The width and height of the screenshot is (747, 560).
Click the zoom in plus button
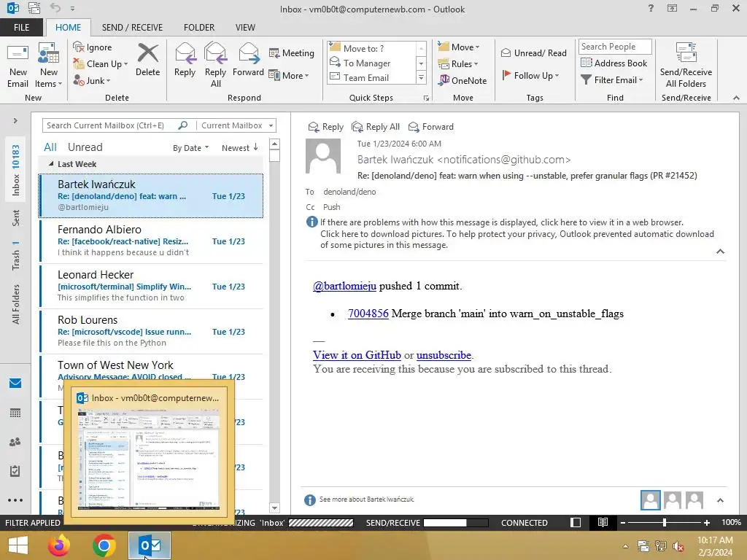point(706,522)
